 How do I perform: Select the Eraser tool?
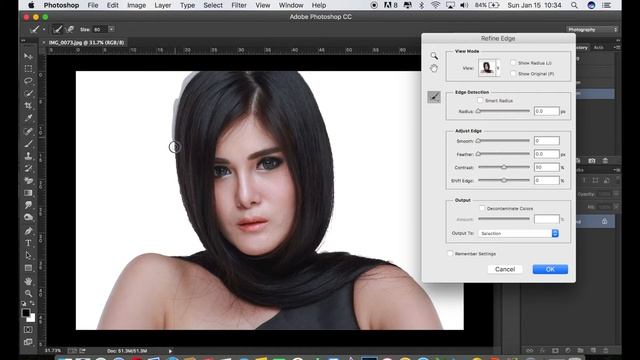(28, 180)
